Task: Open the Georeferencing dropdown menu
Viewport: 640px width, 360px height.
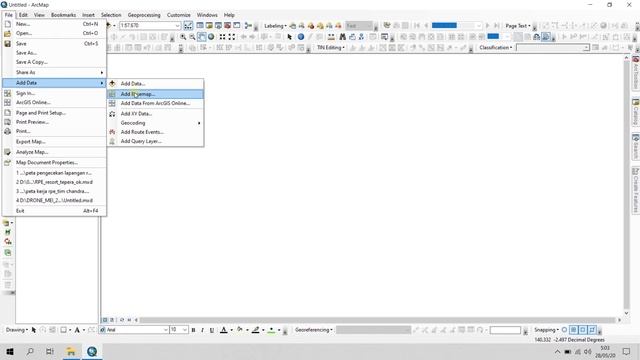Action: [313, 330]
